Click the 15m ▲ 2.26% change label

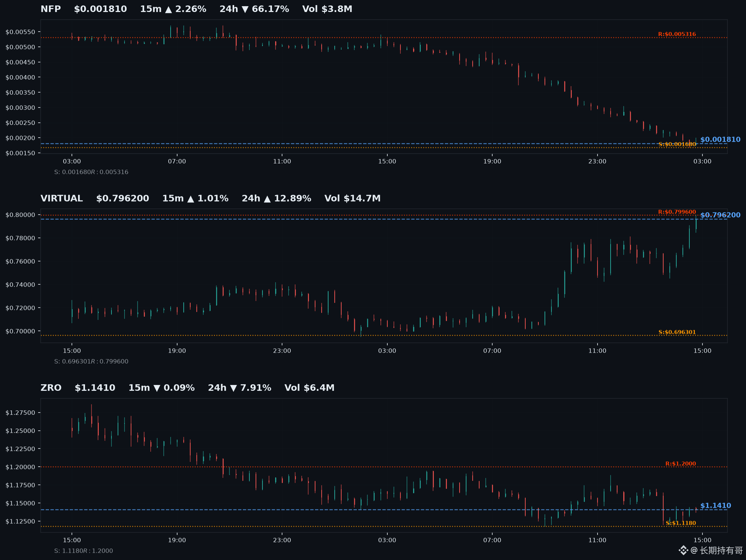pos(173,9)
